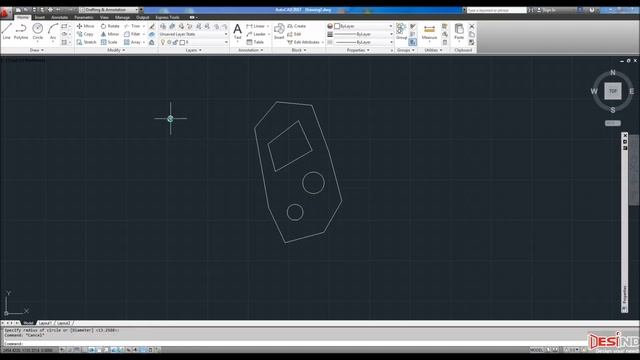Viewport: 640px width, 360px height.
Task: Pick the Rotate tool
Action: [110, 26]
